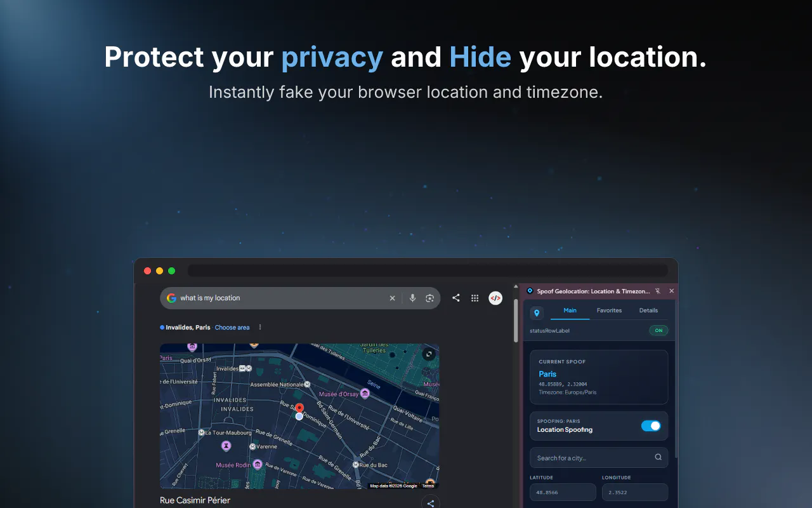Click the La Tour-Maubourg metro icon

click(x=202, y=432)
